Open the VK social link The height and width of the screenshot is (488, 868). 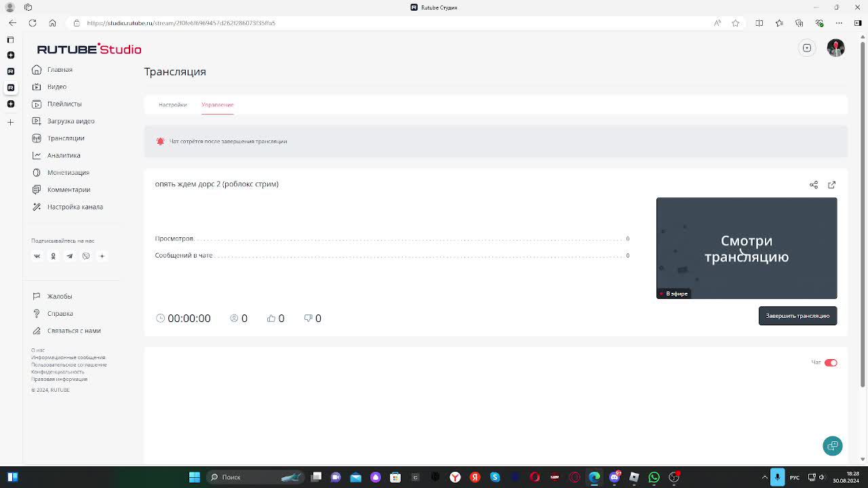[37, 256]
